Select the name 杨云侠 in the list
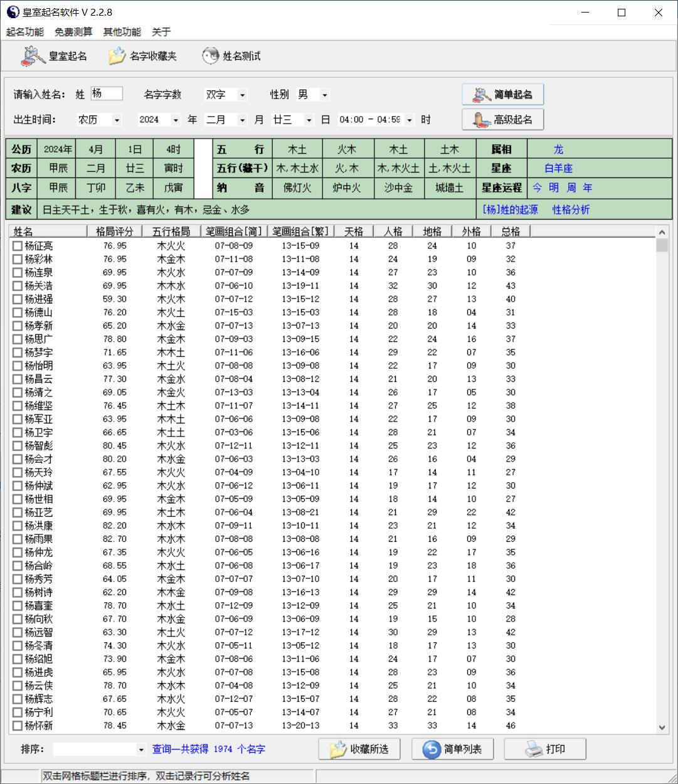 (39, 686)
